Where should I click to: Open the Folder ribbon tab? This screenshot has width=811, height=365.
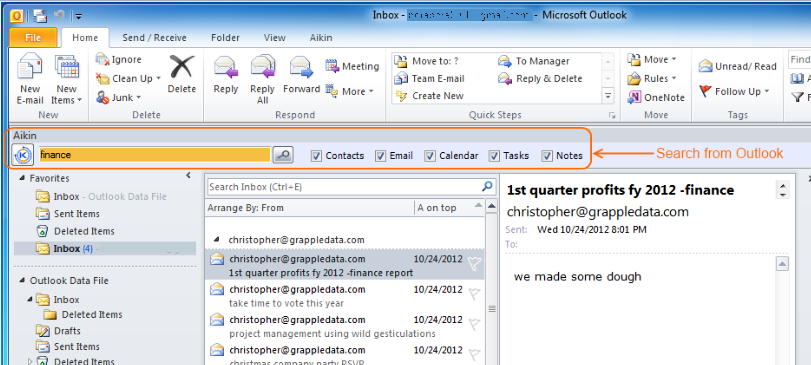(225, 38)
